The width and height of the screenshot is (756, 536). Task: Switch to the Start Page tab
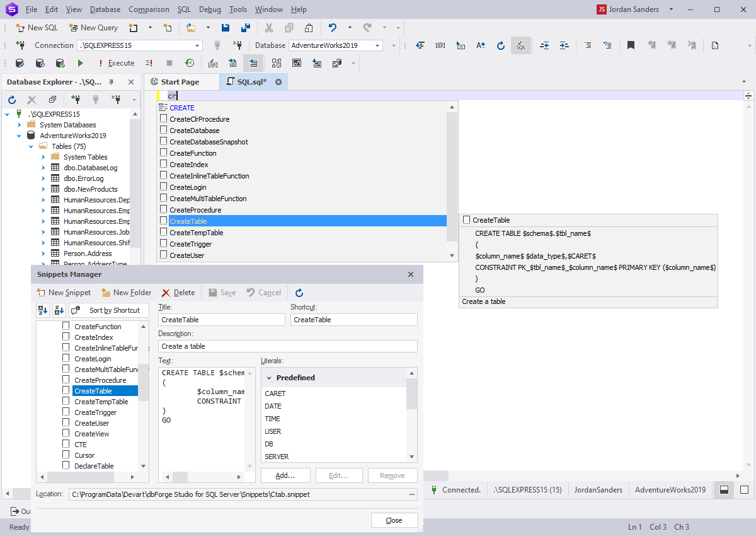pyautogui.click(x=181, y=81)
